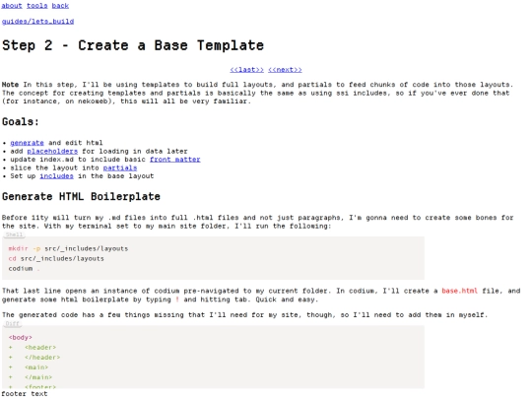
Task: Click the added </header> line in diff
Action: (34, 358)
